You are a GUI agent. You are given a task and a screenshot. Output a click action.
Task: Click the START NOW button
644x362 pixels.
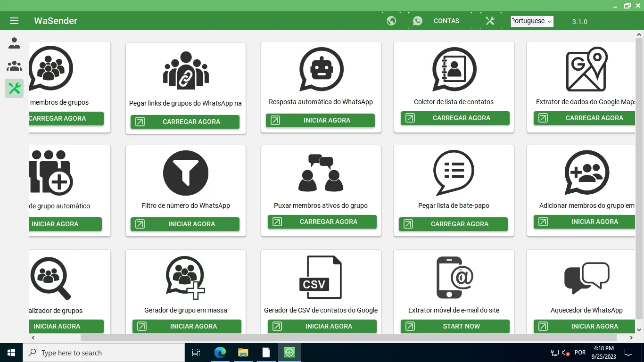tap(455, 326)
